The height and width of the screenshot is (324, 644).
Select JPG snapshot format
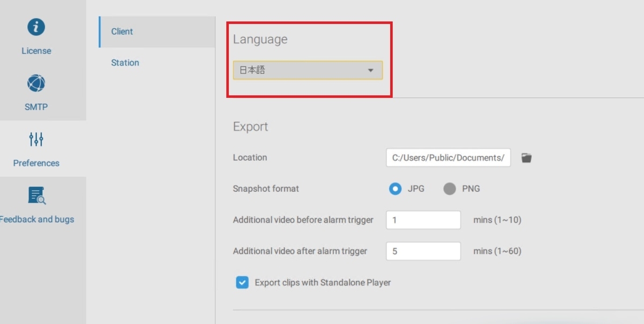tap(396, 189)
